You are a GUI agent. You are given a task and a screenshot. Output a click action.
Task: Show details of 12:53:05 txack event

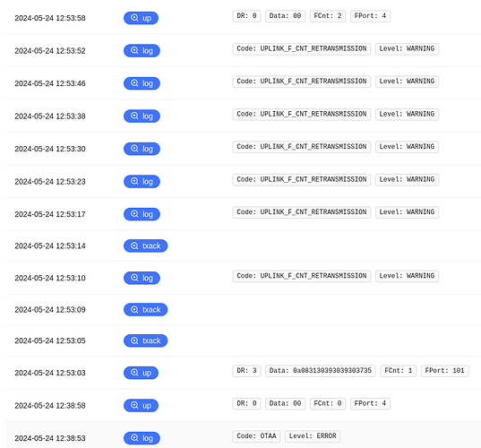[145, 340]
